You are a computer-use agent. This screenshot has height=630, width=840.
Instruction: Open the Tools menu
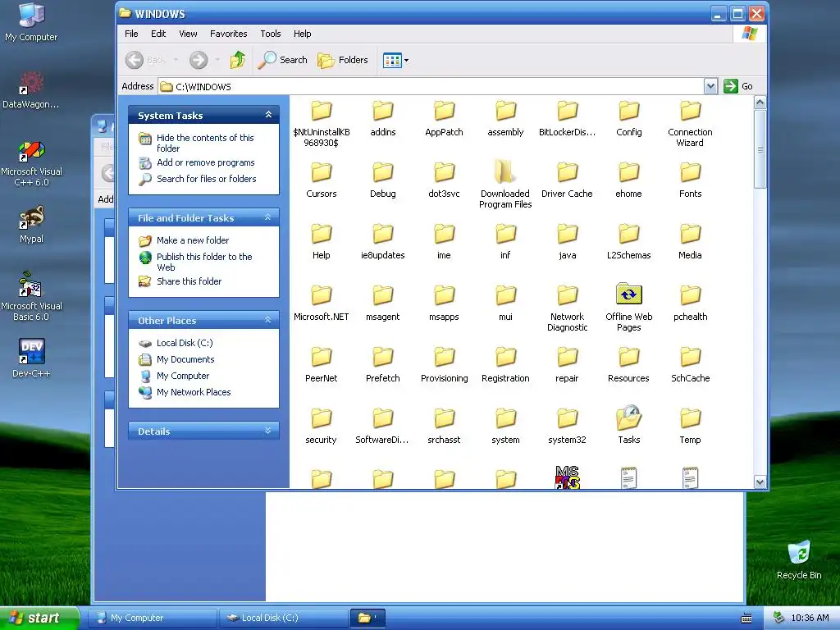[271, 34]
